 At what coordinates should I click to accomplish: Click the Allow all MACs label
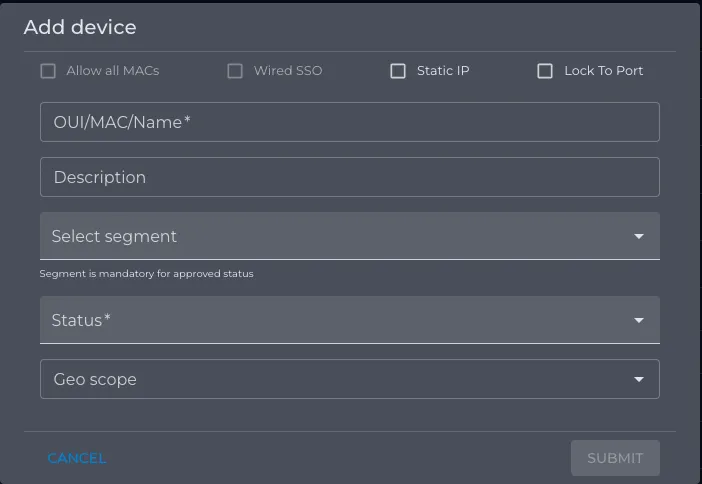coord(113,71)
